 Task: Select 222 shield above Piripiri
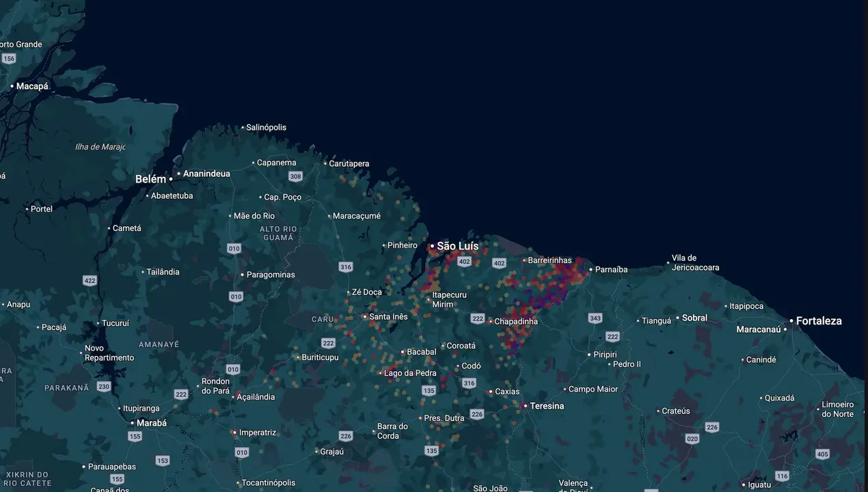[x=612, y=337]
